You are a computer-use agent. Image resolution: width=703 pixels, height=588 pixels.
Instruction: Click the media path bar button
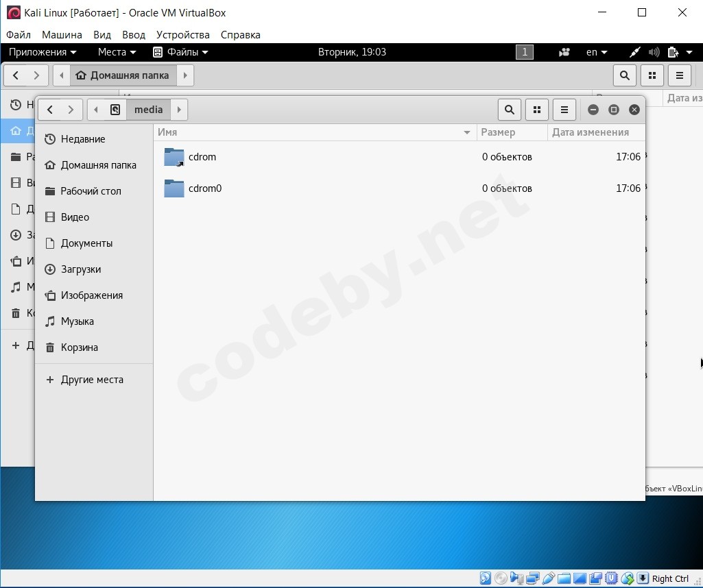tap(148, 110)
